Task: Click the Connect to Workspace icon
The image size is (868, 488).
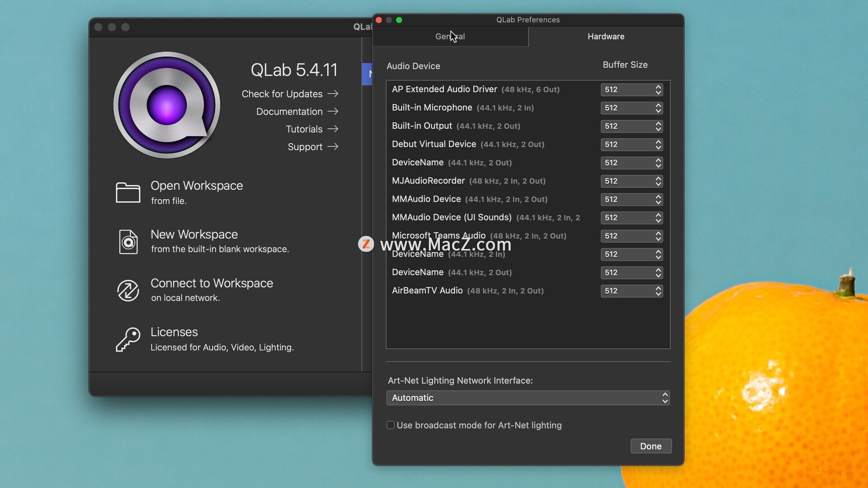Action: click(x=128, y=290)
